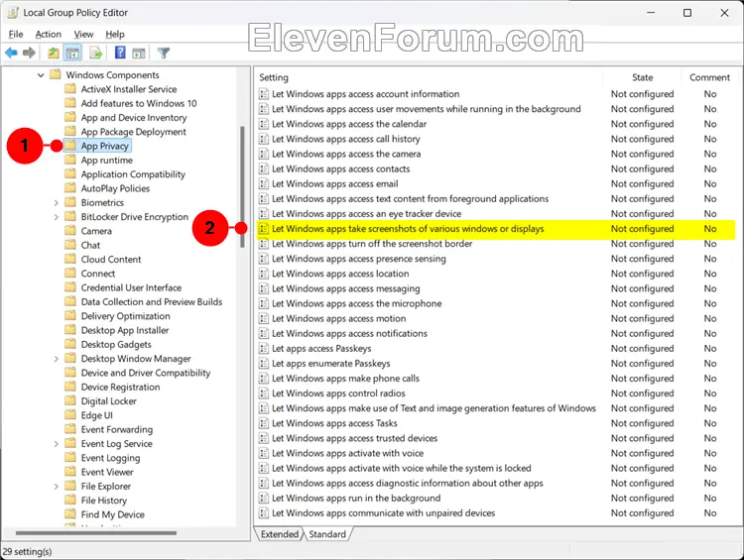The width and height of the screenshot is (744, 560).
Task: Select the Desktop App Installer folder
Action: click(125, 330)
